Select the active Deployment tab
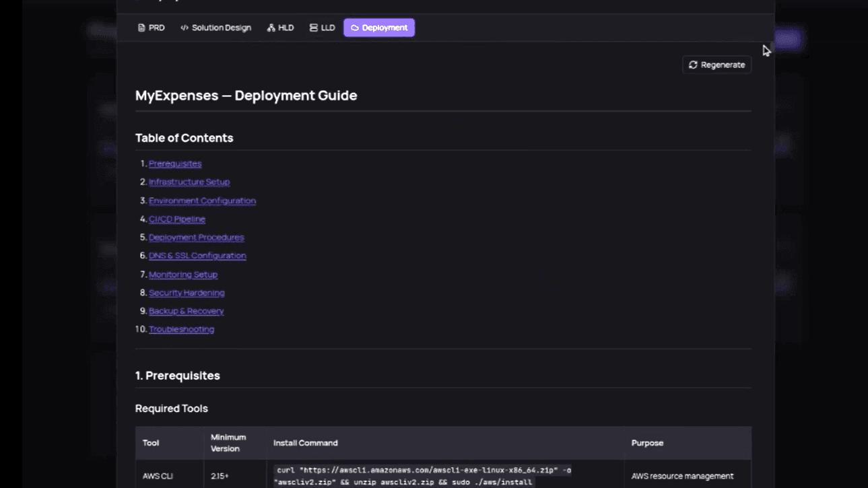 (379, 28)
